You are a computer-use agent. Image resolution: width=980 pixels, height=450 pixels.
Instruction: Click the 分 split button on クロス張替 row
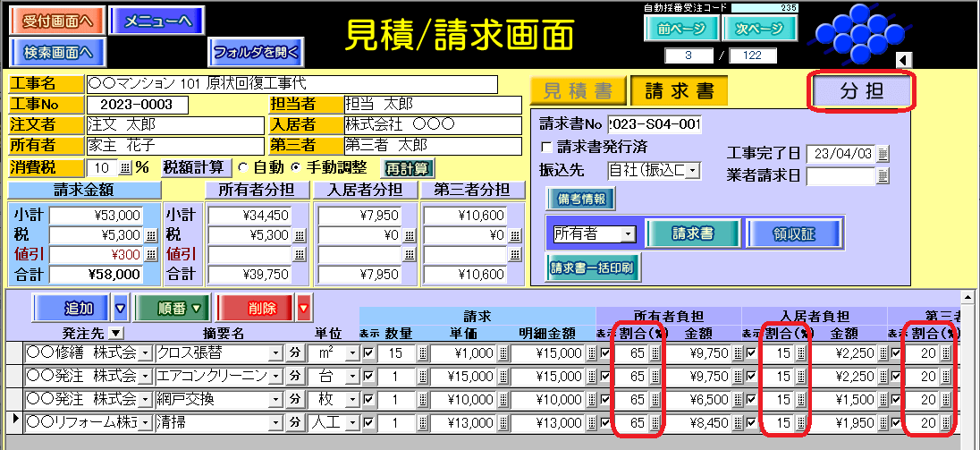(294, 353)
